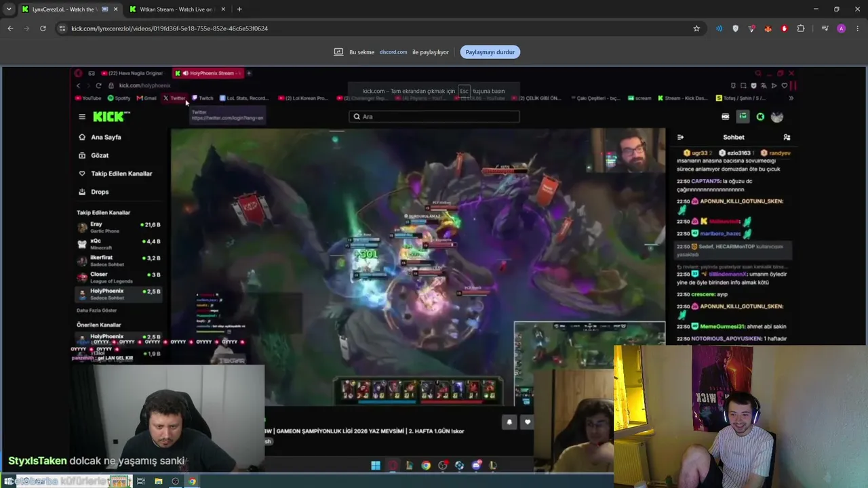Click the CAPTAN75 username in chat

click(x=706, y=181)
